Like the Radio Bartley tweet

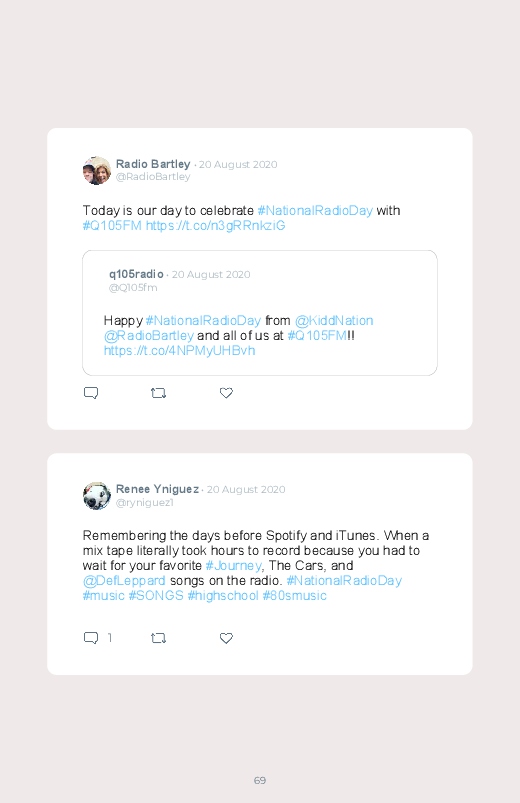coord(226,393)
